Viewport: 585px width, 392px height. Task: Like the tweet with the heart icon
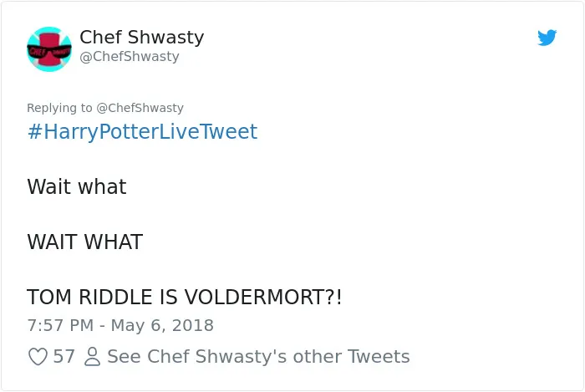pyautogui.click(x=38, y=356)
